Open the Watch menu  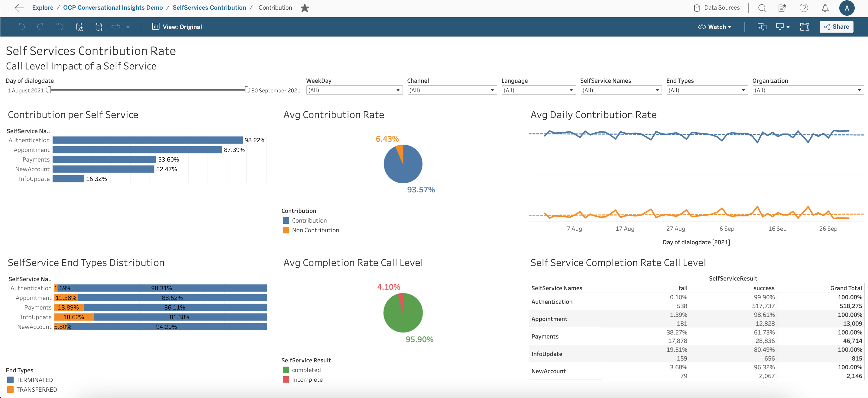click(x=714, y=27)
